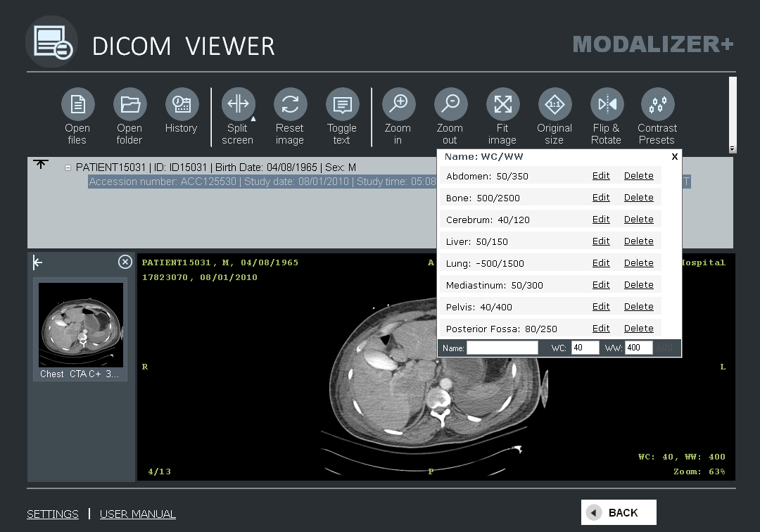Fit image to the viewer

pos(502,105)
